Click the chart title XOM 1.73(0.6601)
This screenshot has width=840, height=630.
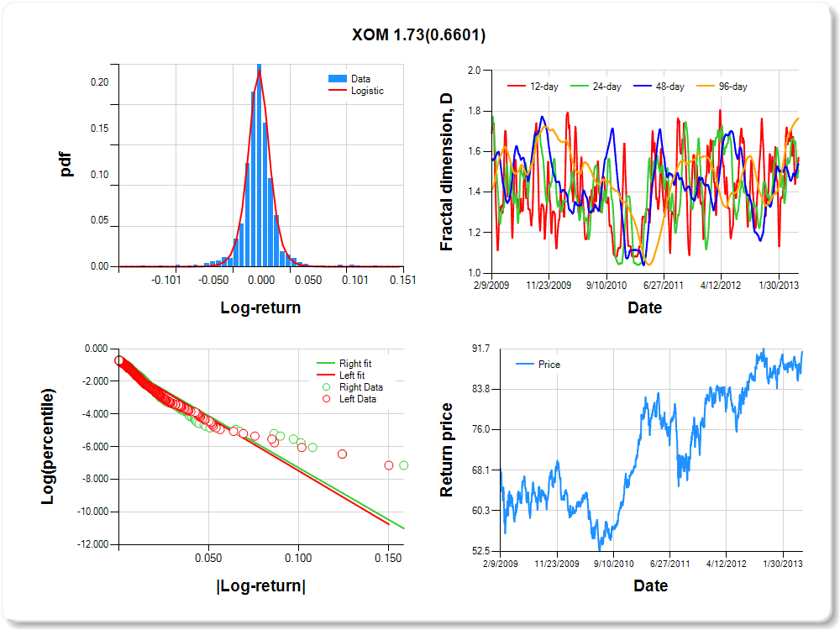click(x=418, y=35)
